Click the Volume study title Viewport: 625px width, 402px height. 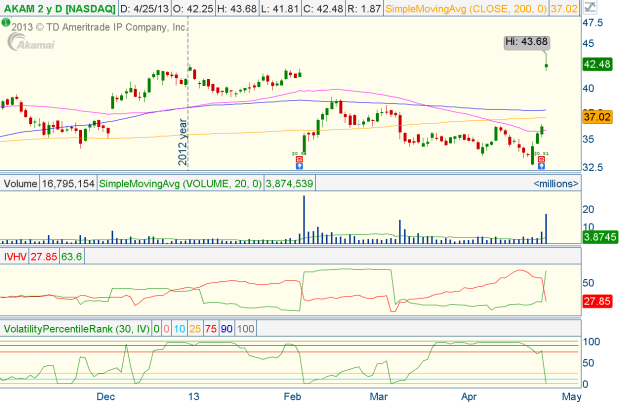point(20,184)
